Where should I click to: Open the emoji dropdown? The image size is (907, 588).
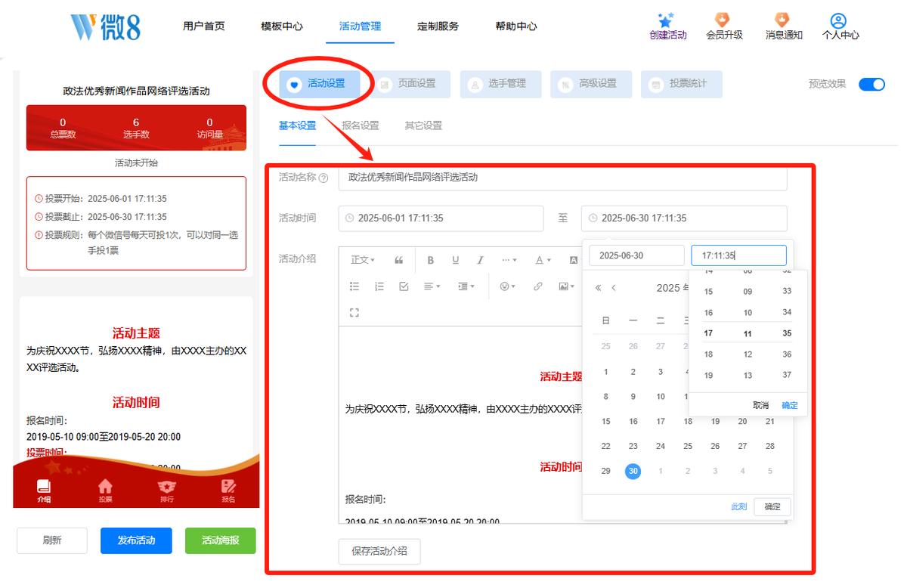coord(507,286)
